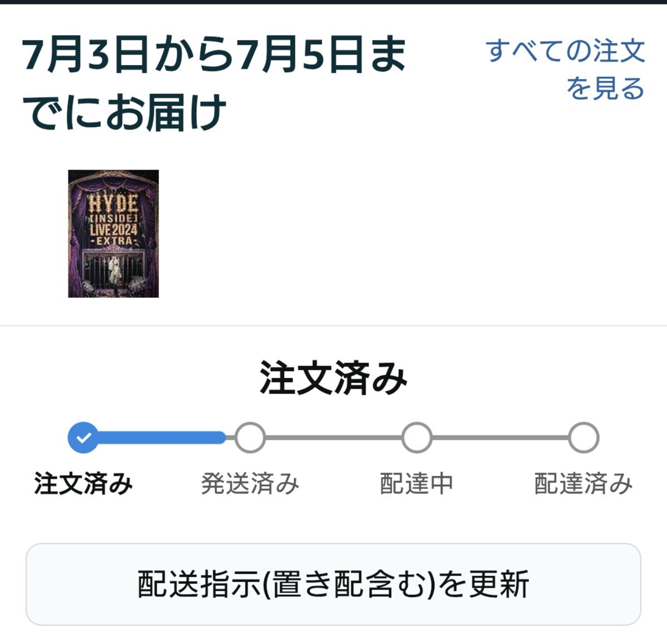Select the empty 配達中 step circle
The image size is (667, 644).
[x=417, y=438]
